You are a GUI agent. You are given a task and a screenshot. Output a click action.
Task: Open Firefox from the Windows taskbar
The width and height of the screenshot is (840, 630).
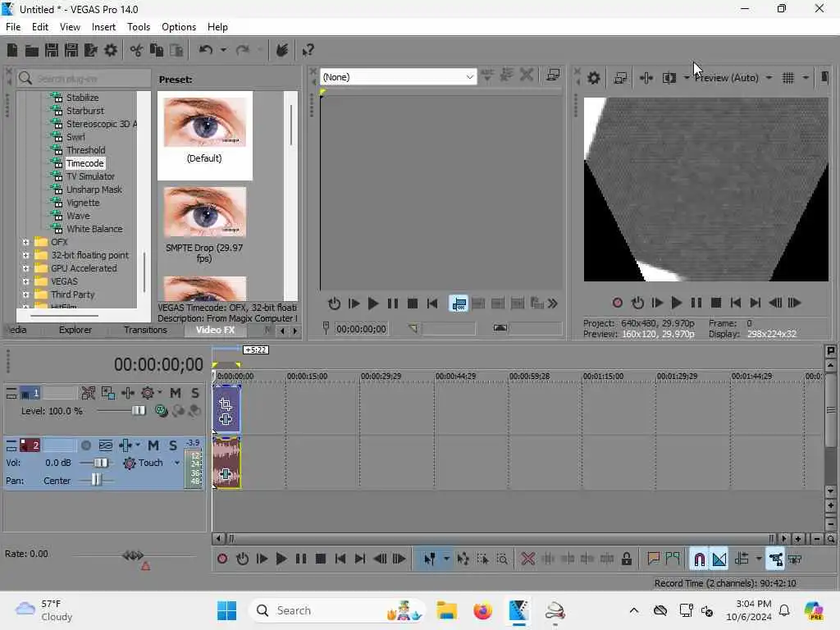[482, 610]
